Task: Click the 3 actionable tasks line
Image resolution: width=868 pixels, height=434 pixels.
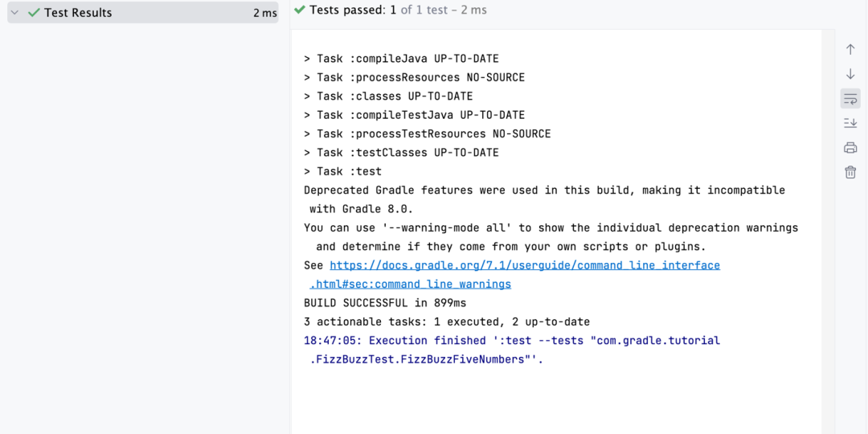Action: [x=447, y=321]
